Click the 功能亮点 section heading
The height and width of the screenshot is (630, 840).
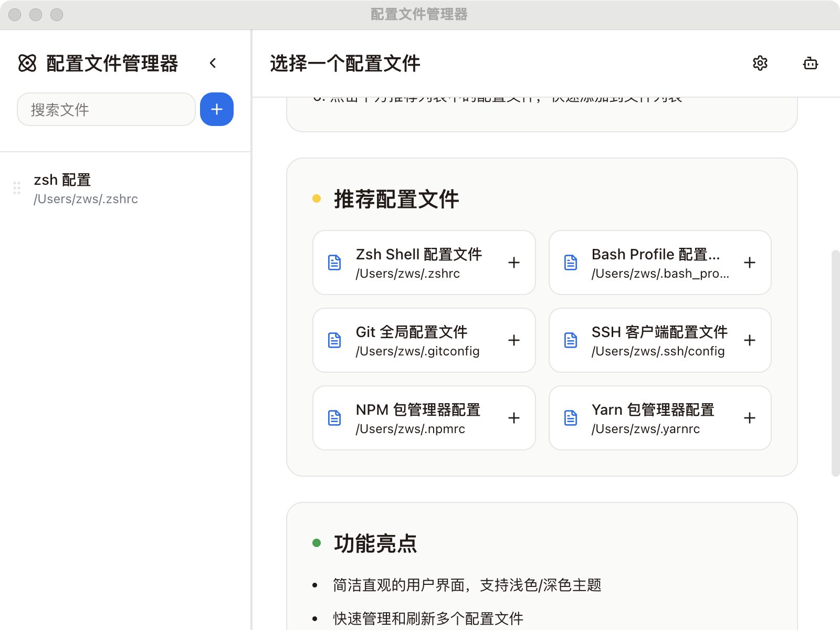point(375,543)
